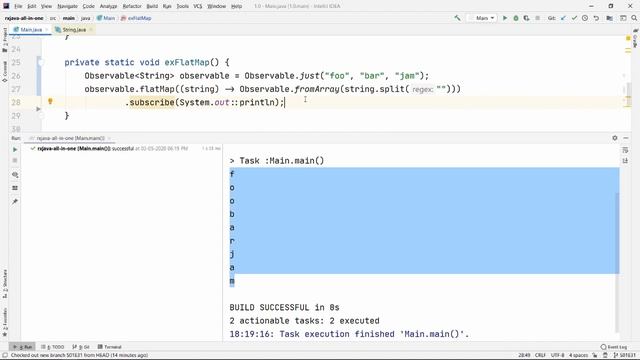Toggle the Run tool window button at bottom
Viewport: 640px width, 360px height.
[x=22, y=347]
